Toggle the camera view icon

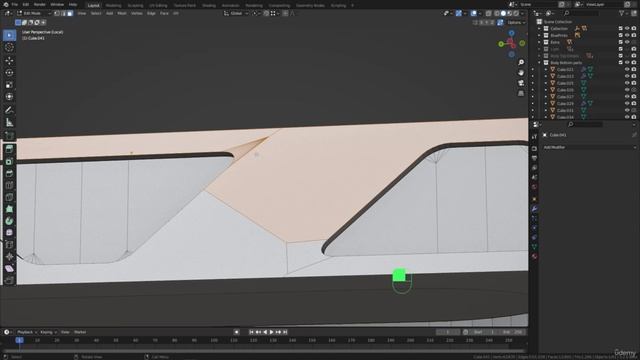(521, 83)
